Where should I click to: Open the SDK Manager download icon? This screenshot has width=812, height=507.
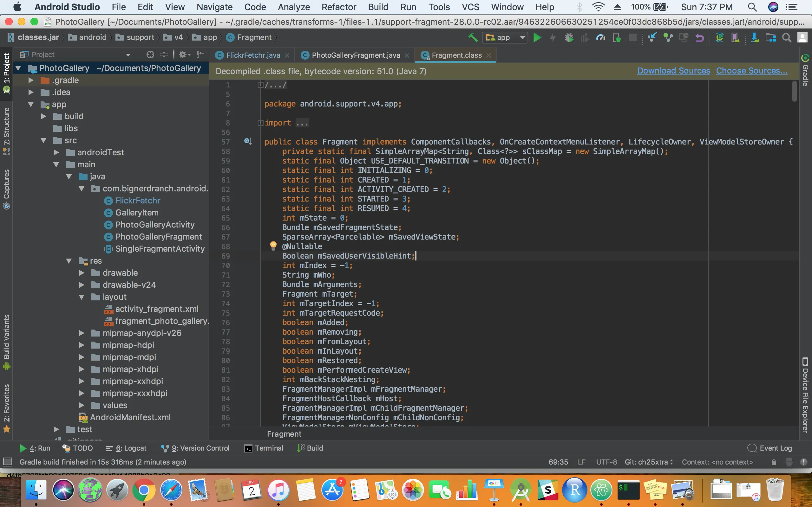tap(755, 37)
